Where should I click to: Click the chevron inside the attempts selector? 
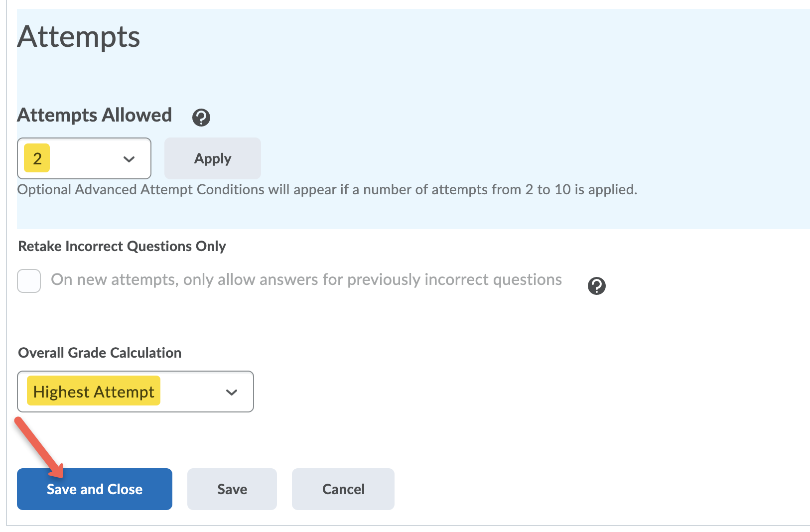tap(129, 158)
